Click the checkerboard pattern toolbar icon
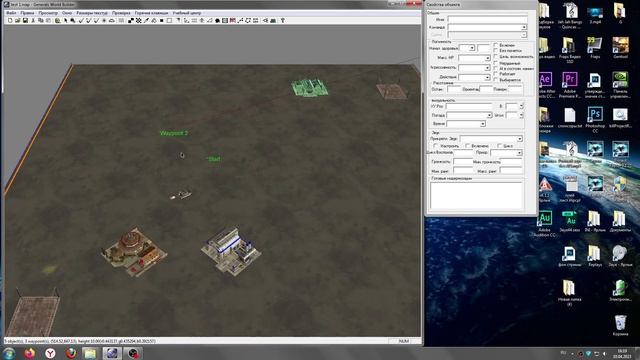Screen dimensions: 640x360 [x=139, y=20]
